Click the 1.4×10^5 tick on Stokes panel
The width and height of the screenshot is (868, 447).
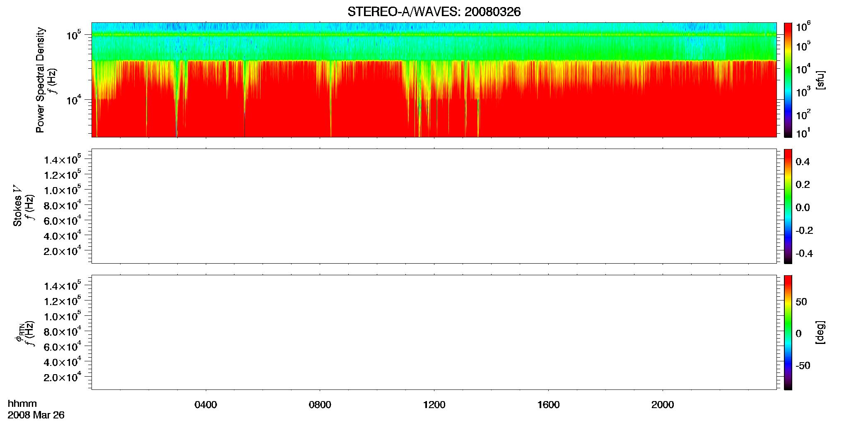click(x=63, y=159)
